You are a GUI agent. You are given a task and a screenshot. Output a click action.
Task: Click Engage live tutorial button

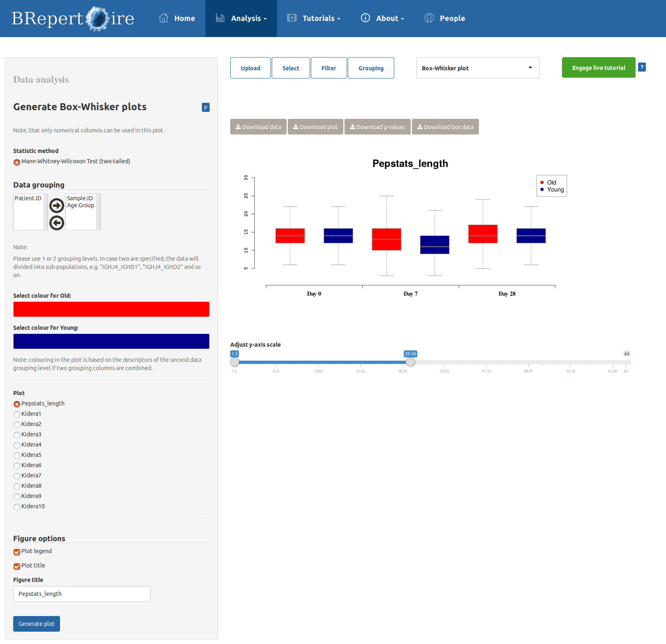coord(599,67)
